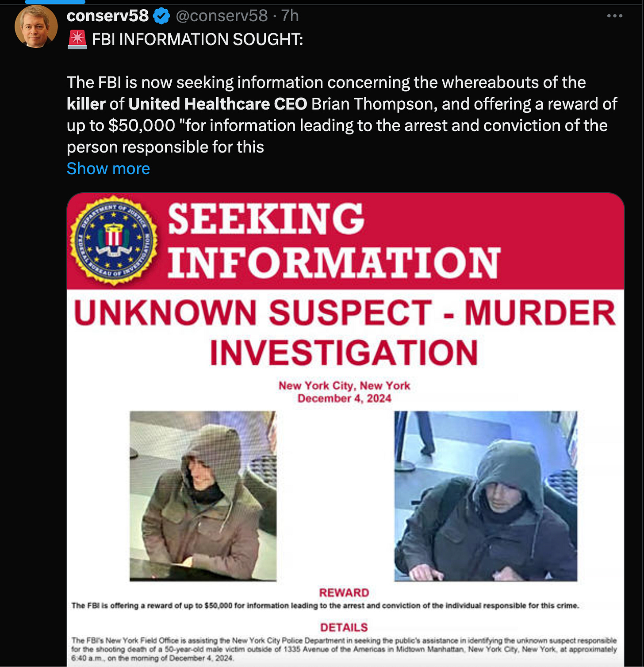Expand the tweet with Show more
This screenshot has height=667, width=644.
(108, 168)
